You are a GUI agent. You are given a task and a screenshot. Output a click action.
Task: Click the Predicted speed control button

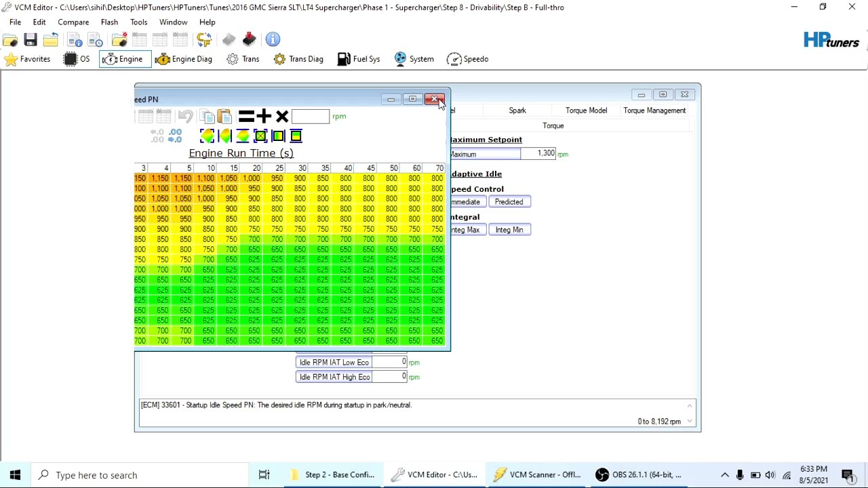pyautogui.click(x=509, y=202)
